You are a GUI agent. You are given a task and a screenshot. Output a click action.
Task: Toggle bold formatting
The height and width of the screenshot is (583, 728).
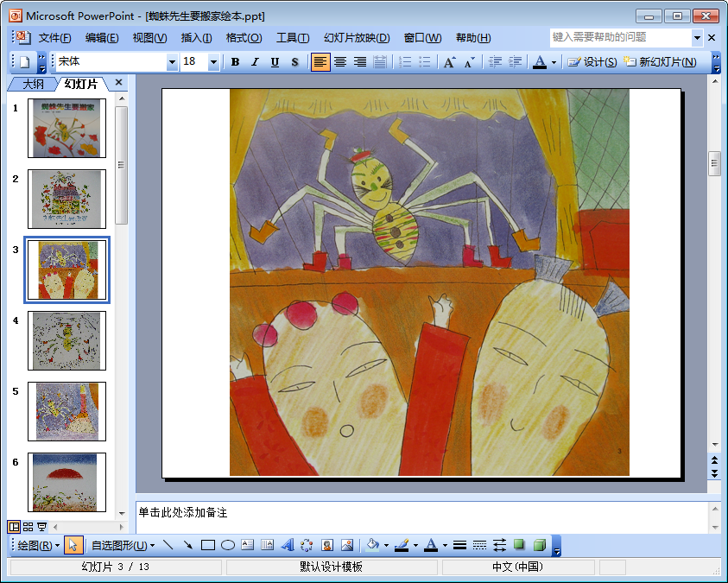(x=236, y=61)
